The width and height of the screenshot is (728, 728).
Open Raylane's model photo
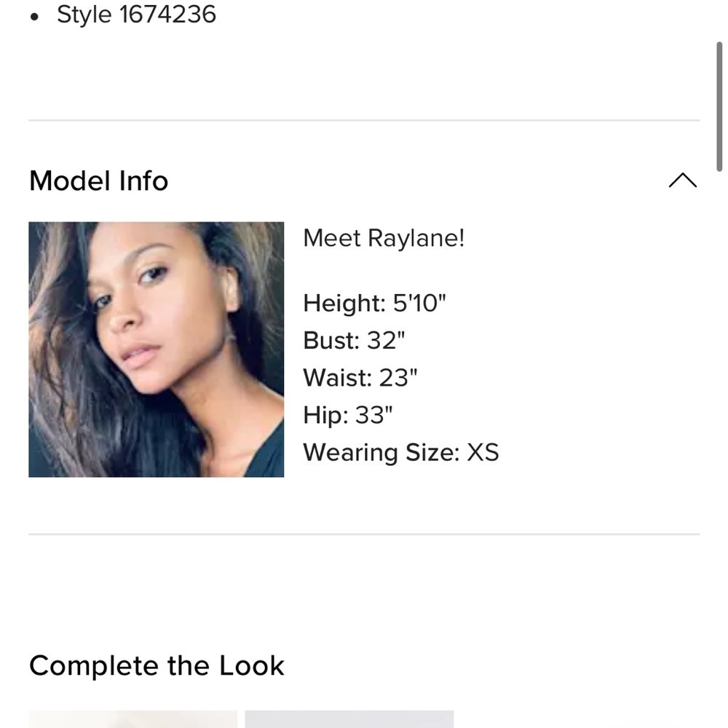156,349
